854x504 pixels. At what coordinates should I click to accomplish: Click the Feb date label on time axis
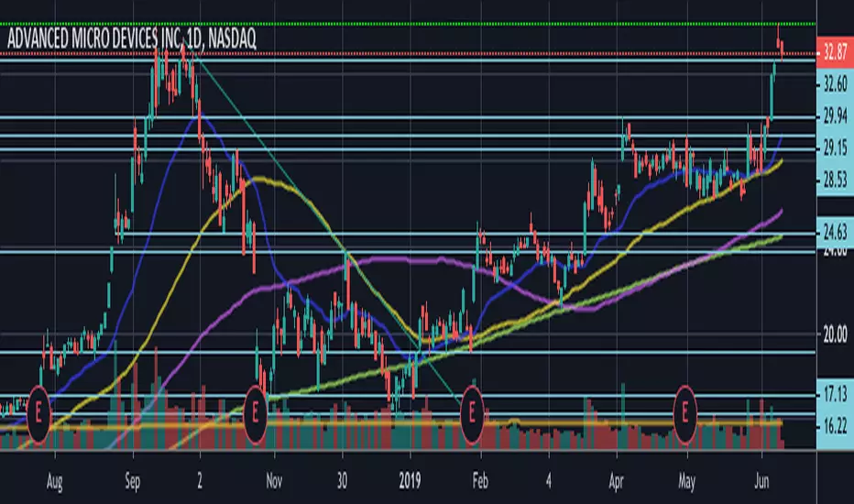(x=480, y=482)
